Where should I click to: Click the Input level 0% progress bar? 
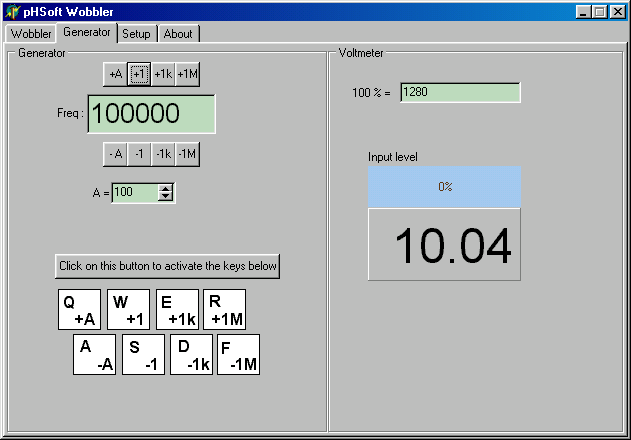(445, 187)
